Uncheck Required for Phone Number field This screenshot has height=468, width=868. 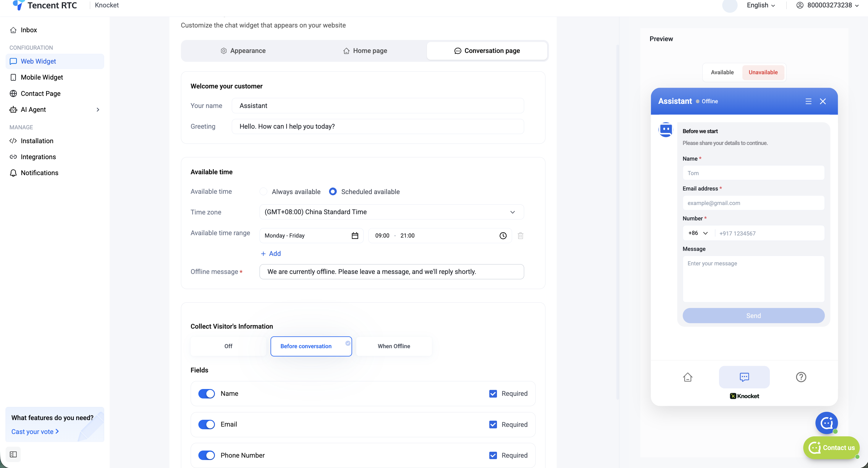tap(493, 455)
